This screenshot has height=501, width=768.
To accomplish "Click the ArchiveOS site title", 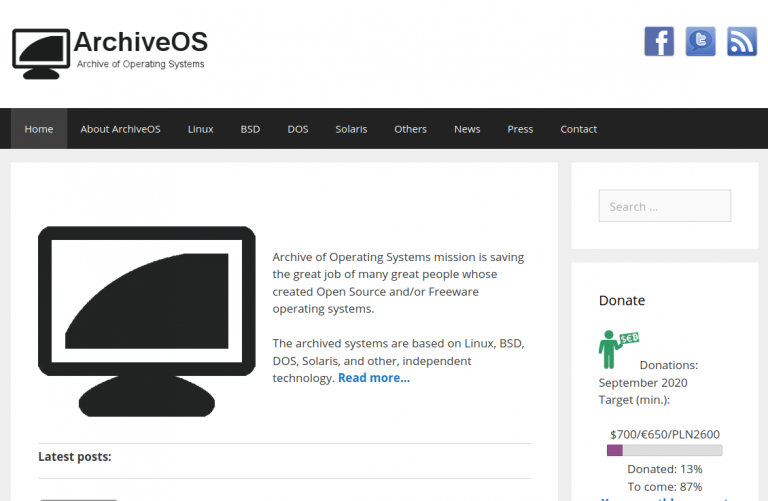I will [x=141, y=41].
